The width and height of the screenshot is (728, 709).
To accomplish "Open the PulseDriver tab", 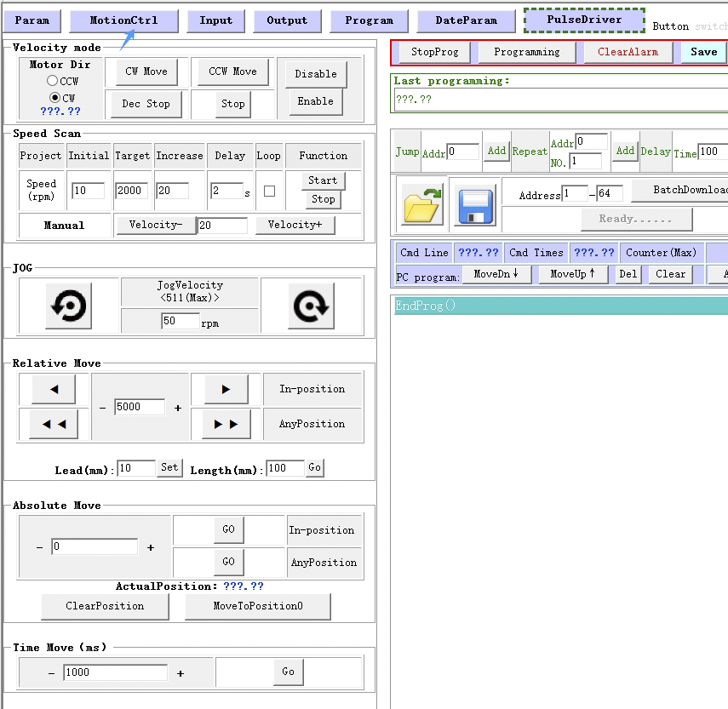I will tap(584, 20).
